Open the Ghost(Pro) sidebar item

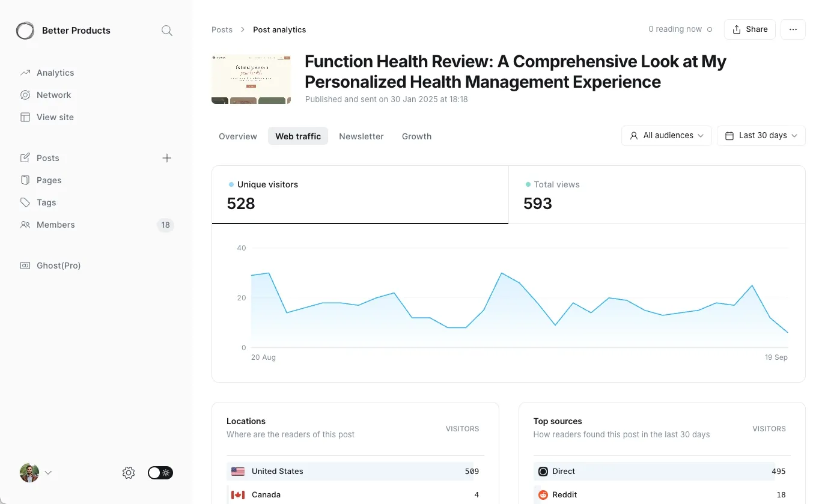tap(58, 266)
